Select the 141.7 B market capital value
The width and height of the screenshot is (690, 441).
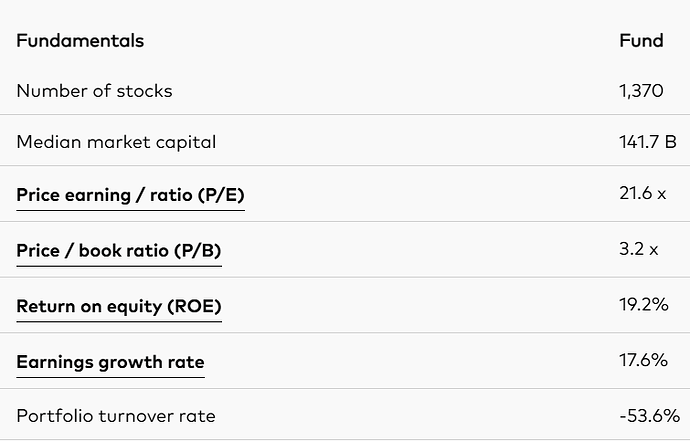[x=647, y=142]
